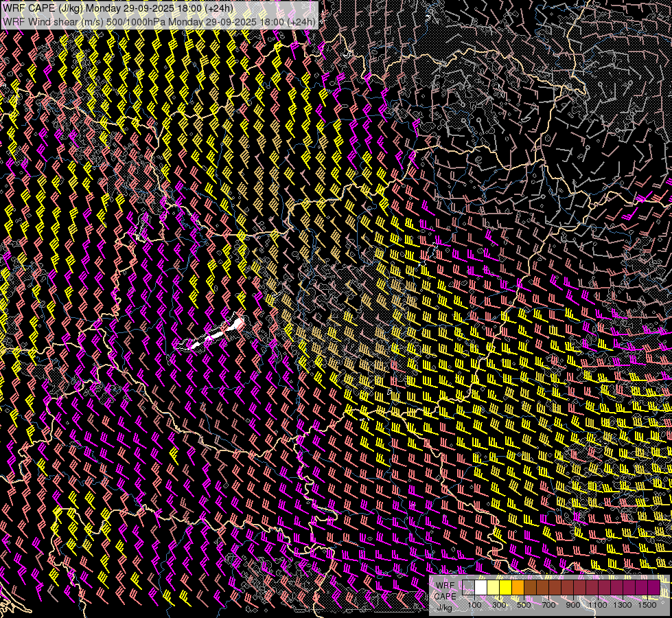Click the bright yellow CAPE legend swatch
Viewport: 672px width, 618px height.
[x=505, y=588]
